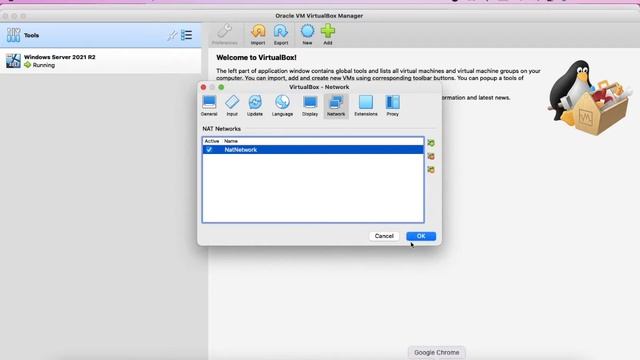Click the Import appliance toolbar icon
Screen dimensions: 640x360
coord(258,34)
